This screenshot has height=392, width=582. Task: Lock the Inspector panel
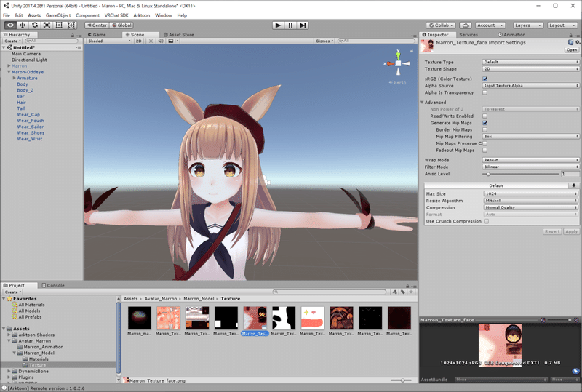tap(571, 35)
